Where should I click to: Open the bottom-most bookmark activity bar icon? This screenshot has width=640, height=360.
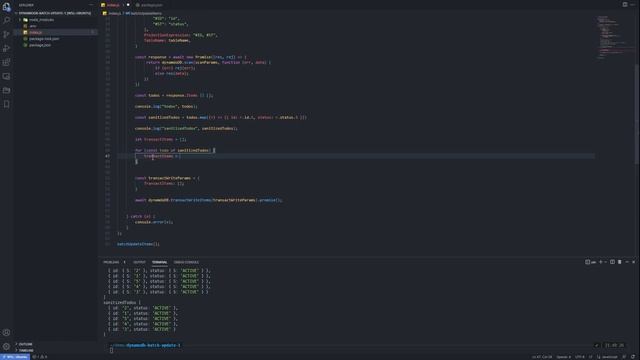[6, 104]
